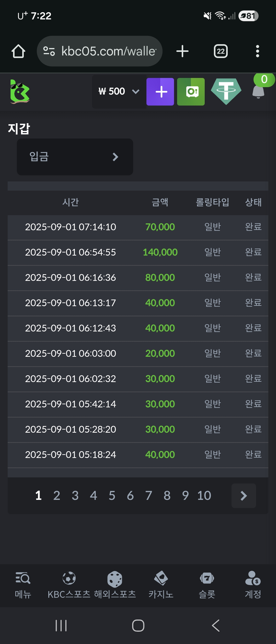
Task: Select the 140,000 deposit row
Action: [x=138, y=252]
